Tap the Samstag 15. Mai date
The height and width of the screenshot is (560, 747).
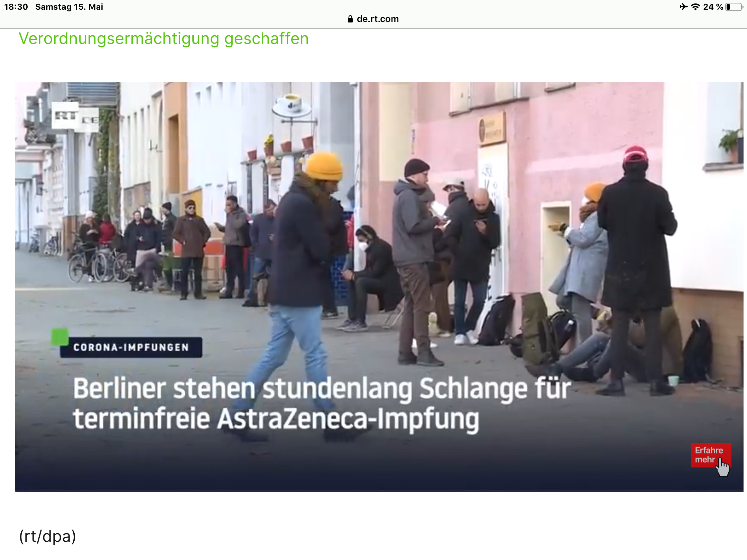tap(69, 7)
